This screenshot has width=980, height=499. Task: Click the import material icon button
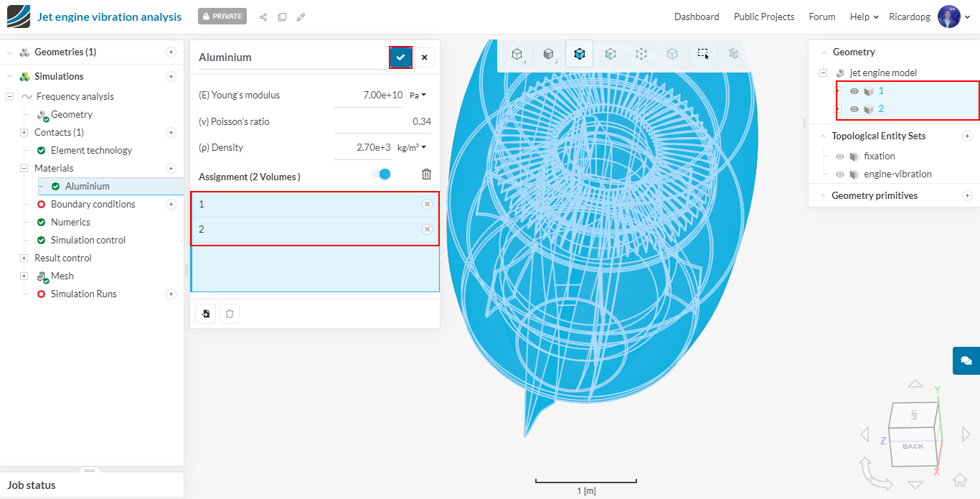pos(206,314)
